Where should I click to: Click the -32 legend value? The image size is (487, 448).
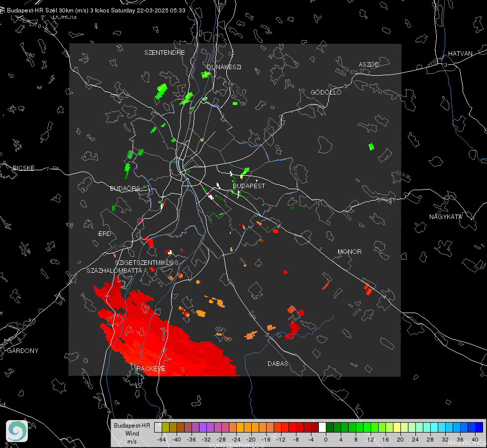coord(206,440)
